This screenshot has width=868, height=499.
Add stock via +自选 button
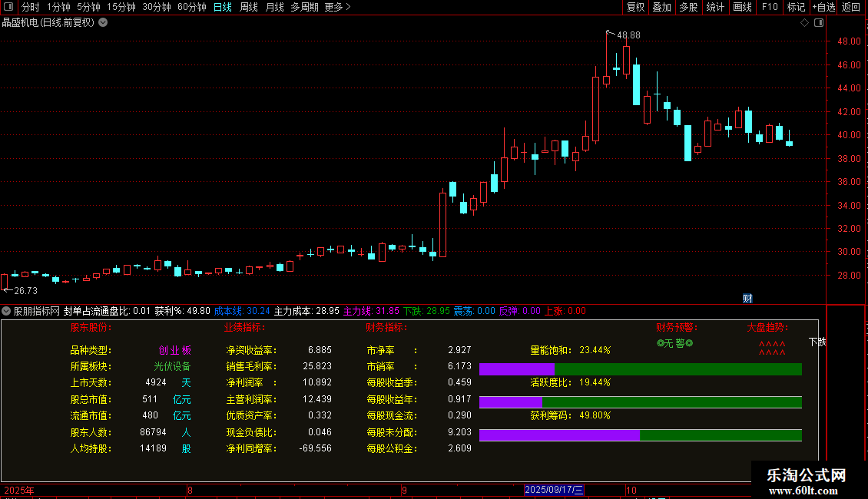[x=823, y=7]
